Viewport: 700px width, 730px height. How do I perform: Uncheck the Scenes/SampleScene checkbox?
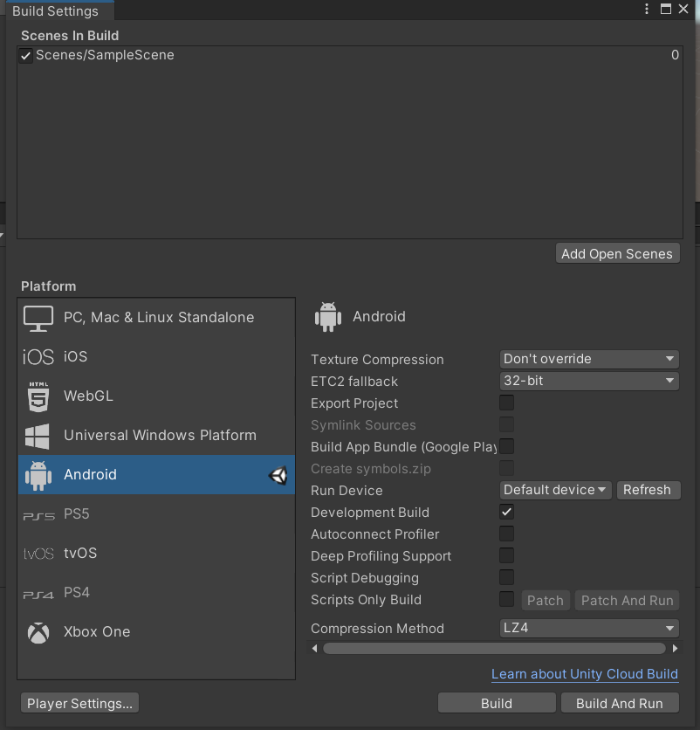click(x=24, y=54)
